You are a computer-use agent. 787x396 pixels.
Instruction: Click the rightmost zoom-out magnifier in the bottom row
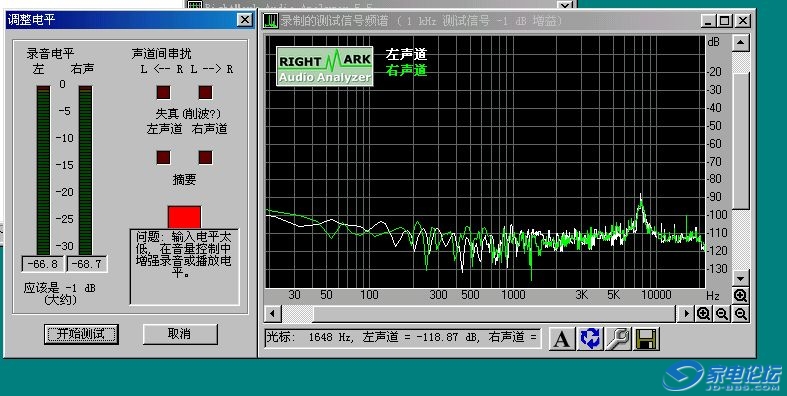[x=741, y=314]
